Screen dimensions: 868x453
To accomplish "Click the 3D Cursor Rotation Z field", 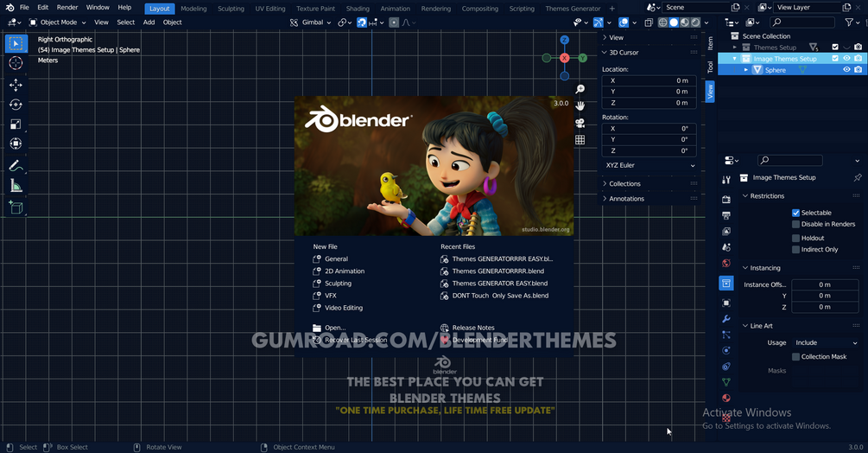I will [x=649, y=150].
